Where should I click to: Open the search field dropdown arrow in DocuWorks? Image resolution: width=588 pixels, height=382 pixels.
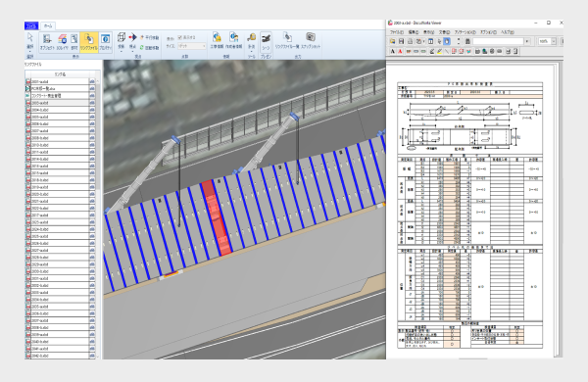click(x=527, y=41)
